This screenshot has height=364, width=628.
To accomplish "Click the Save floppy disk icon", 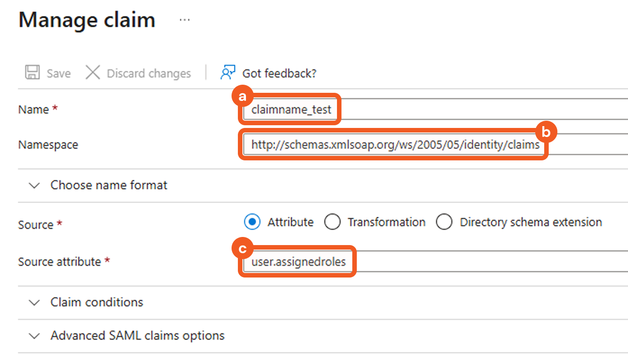I will click(x=32, y=73).
